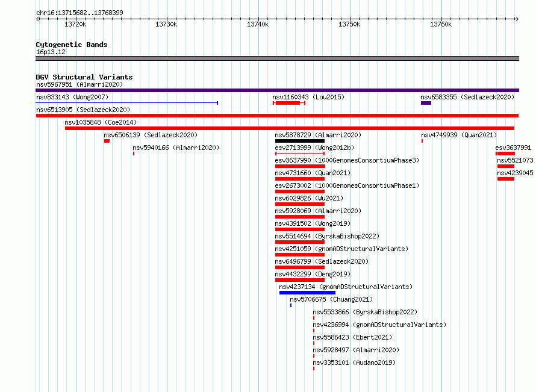Open nsv5940166 (Almarri2020) label
Screen dimensions: 536x392
[x=176, y=148]
